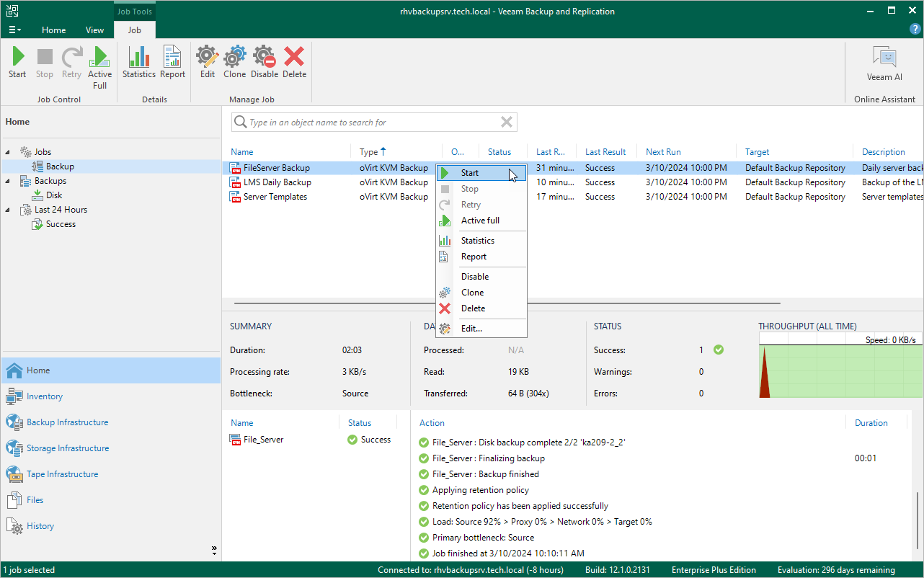
Task: Select Start in the context menu
Action: coord(481,173)
